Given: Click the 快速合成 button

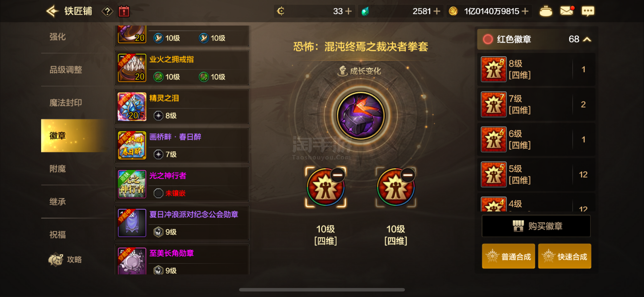Looking at the screenshot, I should [565, 256].
